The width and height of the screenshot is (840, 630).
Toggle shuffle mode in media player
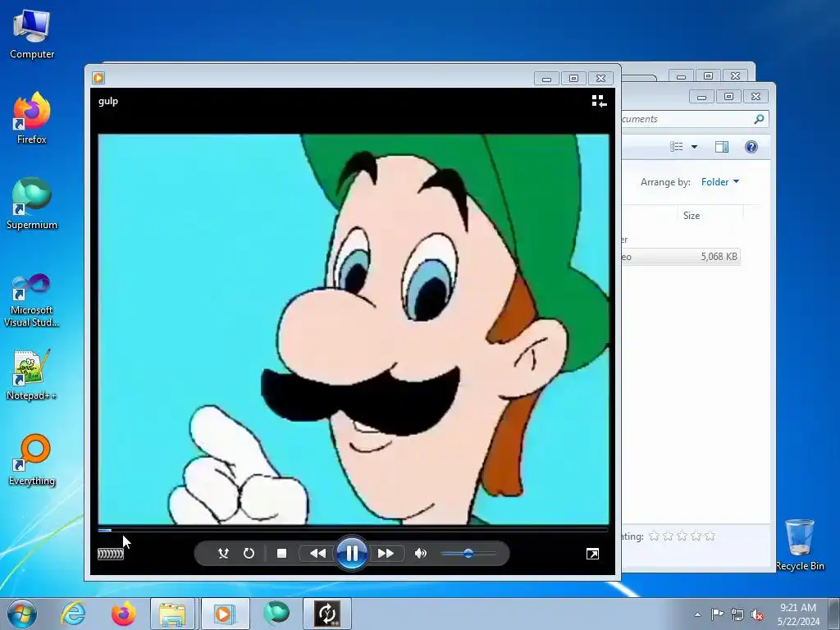[223, 554]
